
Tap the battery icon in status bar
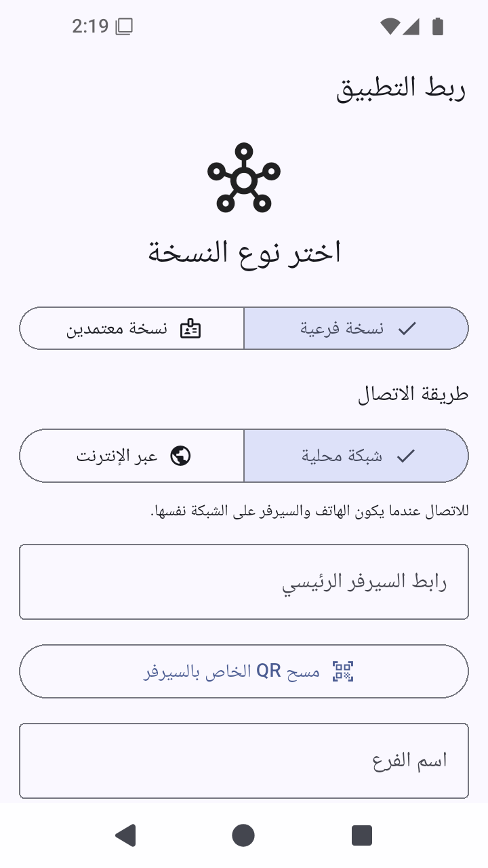(x=438, y=26)
